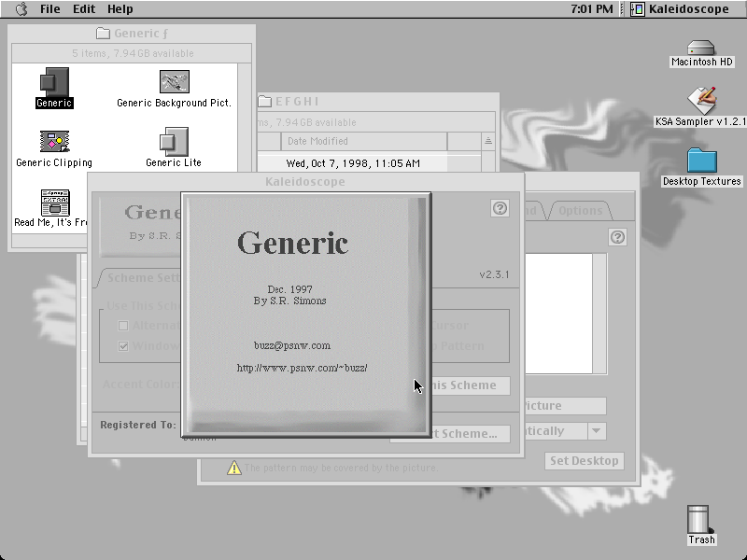The width and height of the screenshot is (747, 560).
Task: Toggle sort order button in EFGHI window
Action: click(x=487, y=141)
